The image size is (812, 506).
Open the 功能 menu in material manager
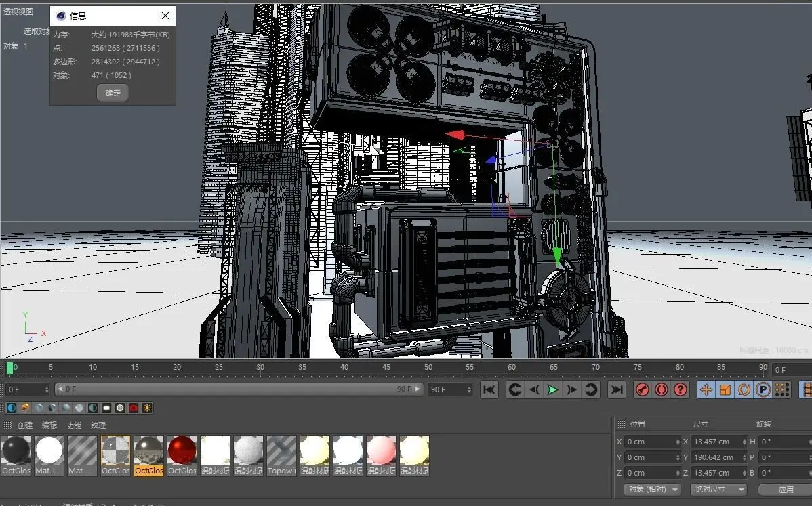(x=73, y=425)
